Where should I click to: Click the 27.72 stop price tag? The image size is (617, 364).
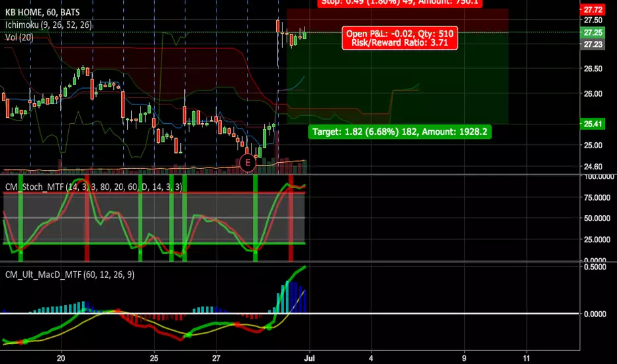pyautogui.click(x=593, y=10)
